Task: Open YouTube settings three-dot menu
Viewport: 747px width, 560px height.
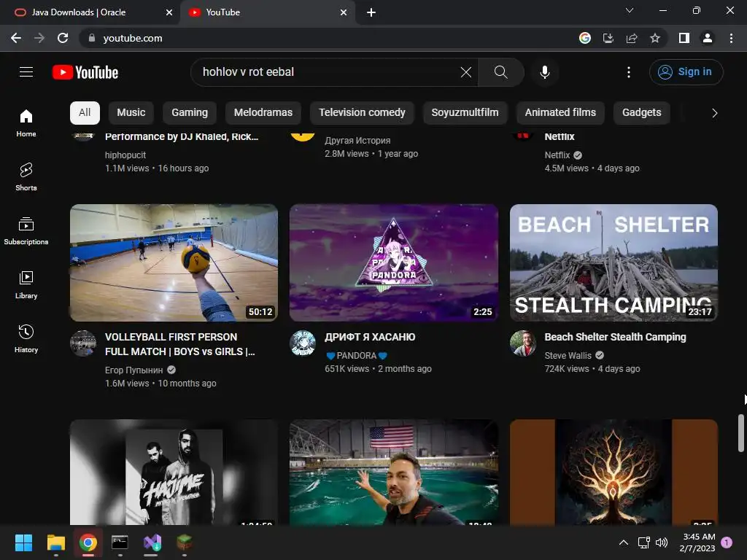Action: pyautogui.click(x=629, y=72)
